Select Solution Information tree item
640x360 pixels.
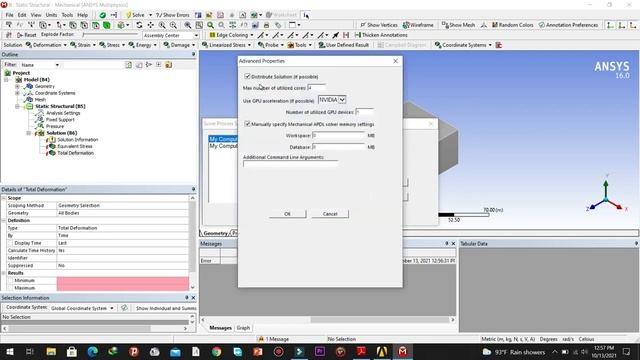(78, 140)
